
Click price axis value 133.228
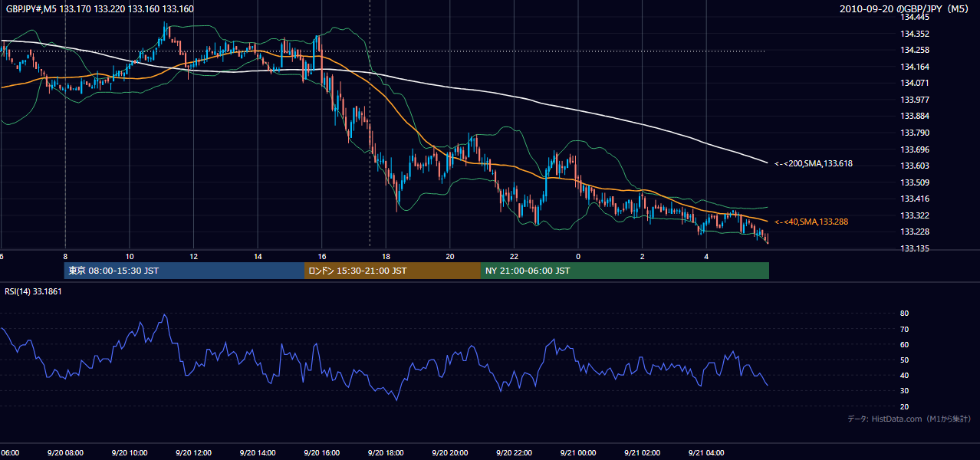point(914,232)
